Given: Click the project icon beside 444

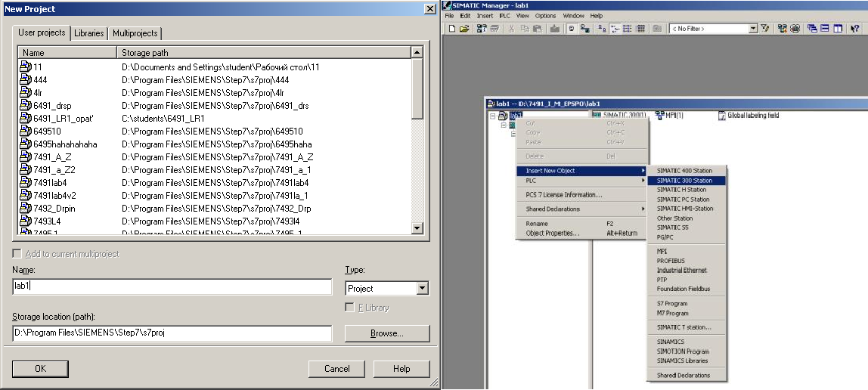Looking at the screenshot, I should coord(26,79).
